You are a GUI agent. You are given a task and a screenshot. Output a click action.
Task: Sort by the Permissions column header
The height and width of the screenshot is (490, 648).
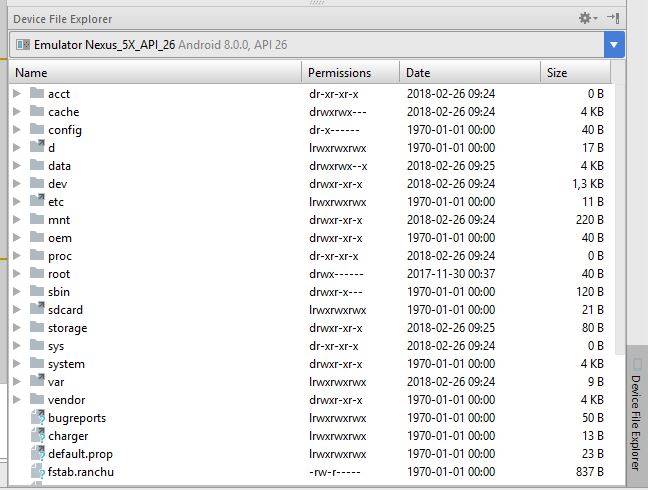point(350,73)
